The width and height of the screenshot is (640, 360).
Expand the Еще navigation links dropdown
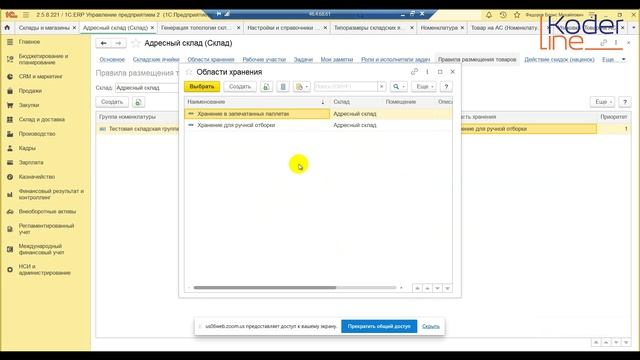click(614, 60)
